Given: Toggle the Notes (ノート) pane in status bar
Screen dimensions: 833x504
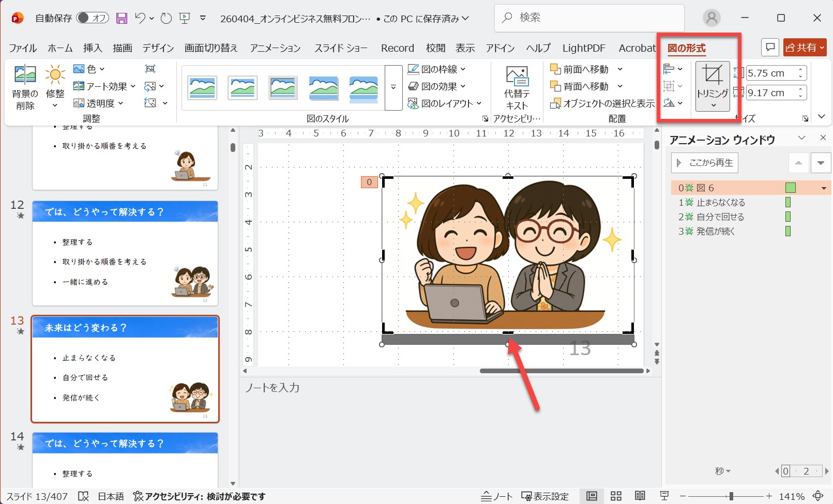Looking at the screenshot, I should coord(496,496).
